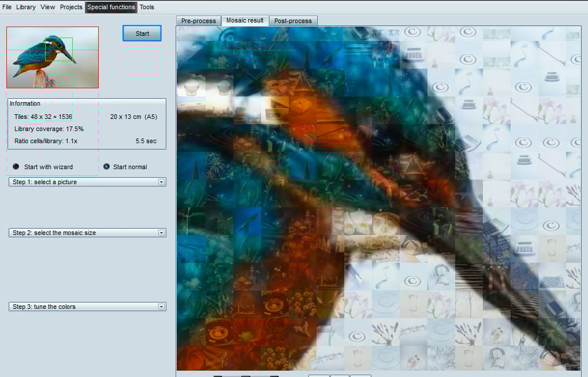The width and height of the screenshot is (588, 377).
Task: Choose the Start normal radio button
Action: click(x=106, y=167)
